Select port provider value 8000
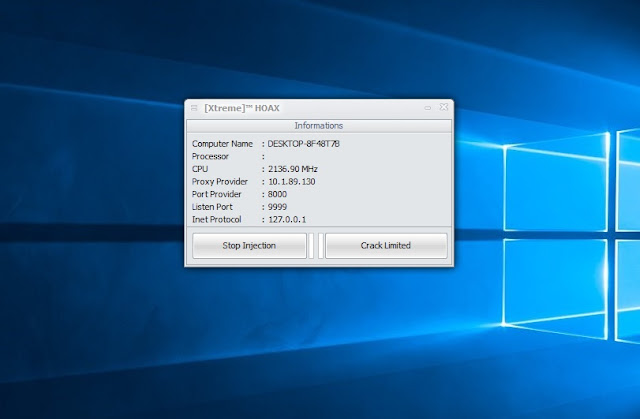 277,194
